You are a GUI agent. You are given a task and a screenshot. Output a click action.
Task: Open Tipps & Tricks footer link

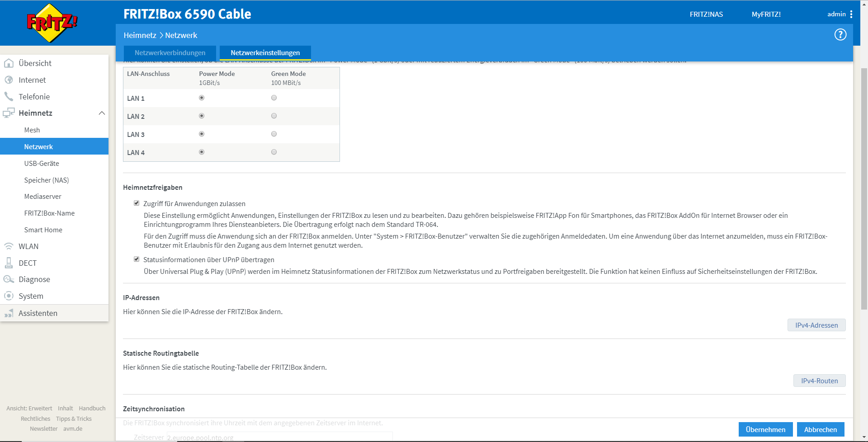[x=74, y=419]
